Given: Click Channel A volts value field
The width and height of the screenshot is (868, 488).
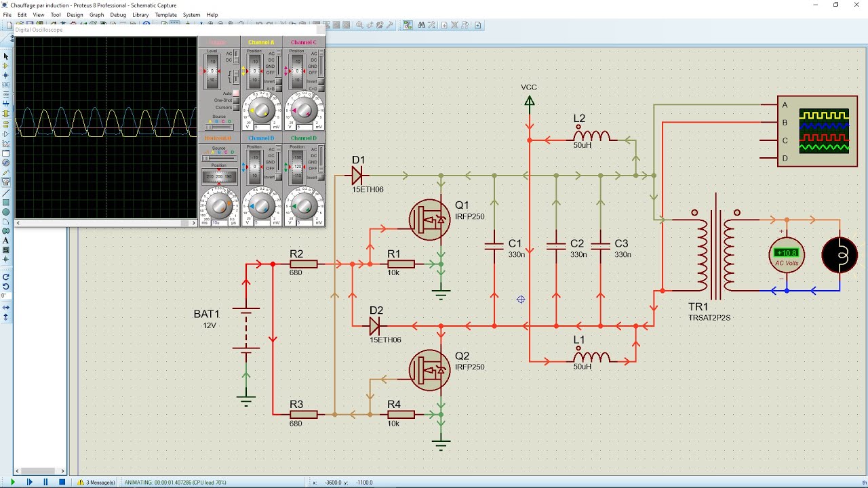Looking at the screenshot, I should tap(262, 127).
